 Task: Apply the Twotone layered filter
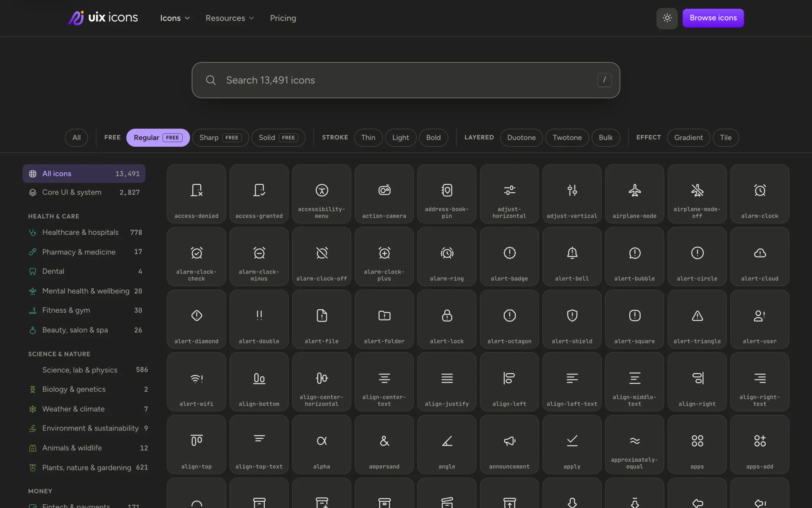(x=567, y=138)
